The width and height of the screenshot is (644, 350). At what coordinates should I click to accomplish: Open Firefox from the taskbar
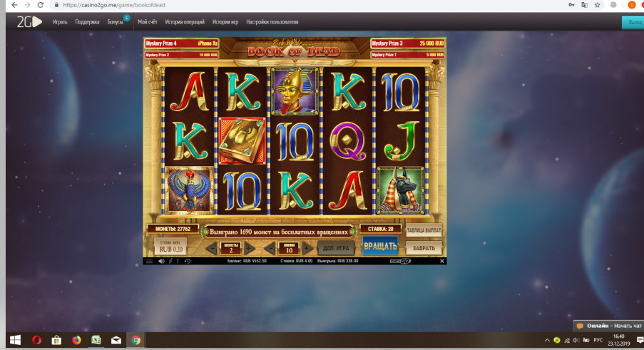click(x=76, y=340)
